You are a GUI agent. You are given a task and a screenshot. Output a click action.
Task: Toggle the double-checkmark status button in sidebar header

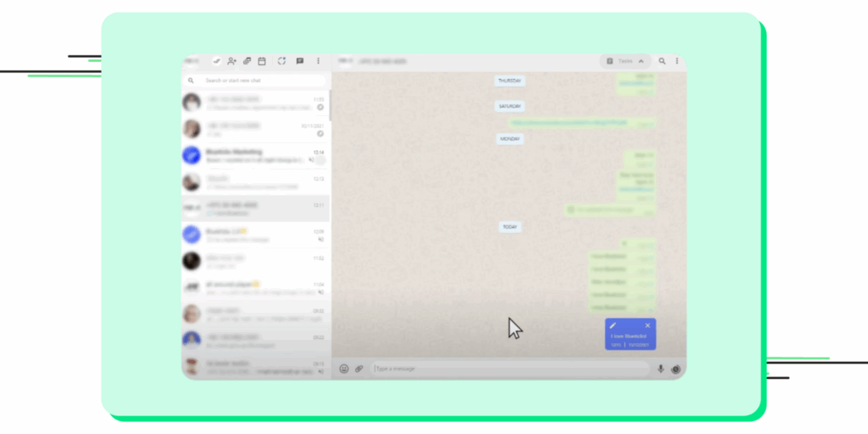point(217,61)
